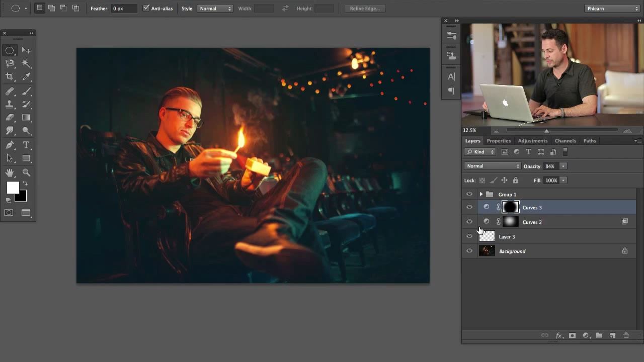Viewport: 644px width, 362px height.
Task: Activate the Crop tool
Action: pyautogui.click(x=10, y=76)
